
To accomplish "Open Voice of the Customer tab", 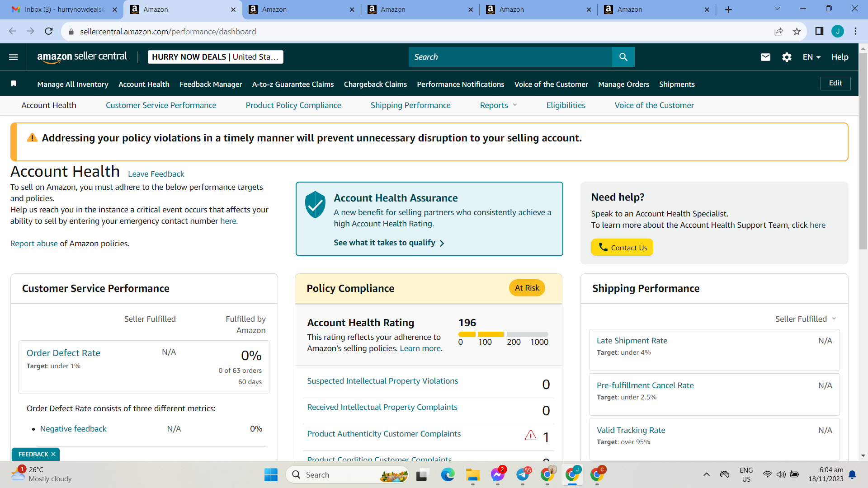I will [654, 105].
